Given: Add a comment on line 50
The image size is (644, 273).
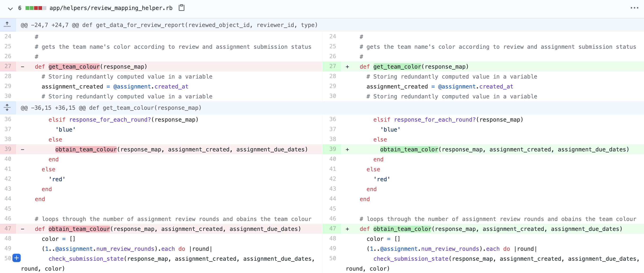Looking at the screenshot, I should pos(17,258).
